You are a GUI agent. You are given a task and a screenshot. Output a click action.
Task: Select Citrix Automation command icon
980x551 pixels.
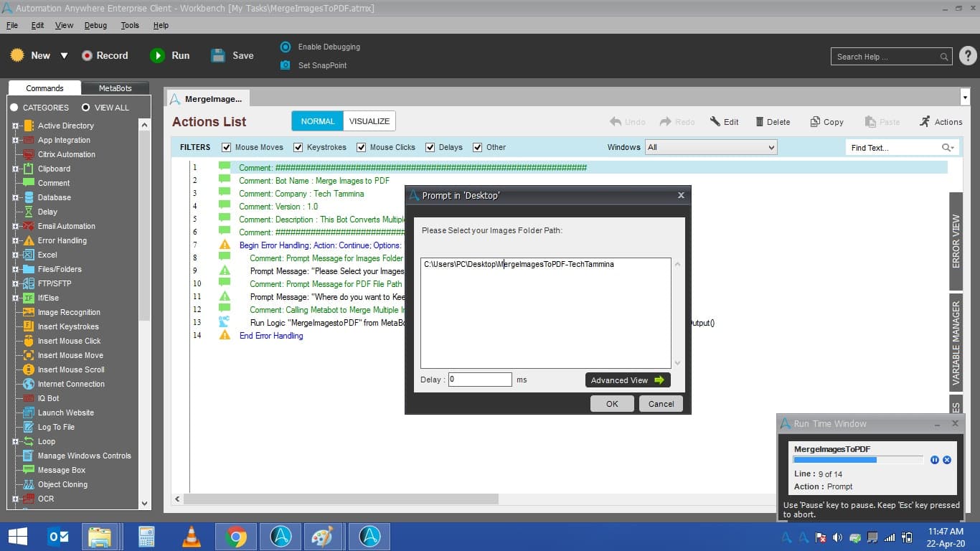coord(29,154)
